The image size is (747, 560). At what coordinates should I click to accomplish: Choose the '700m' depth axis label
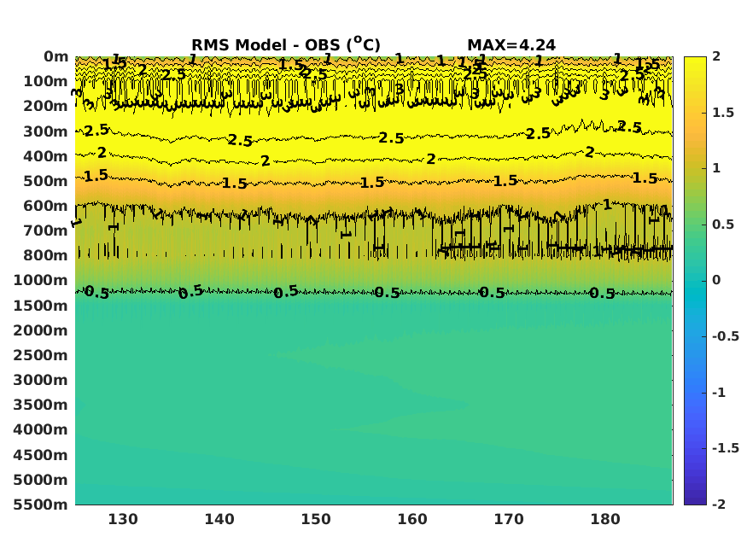pos(46,231)
